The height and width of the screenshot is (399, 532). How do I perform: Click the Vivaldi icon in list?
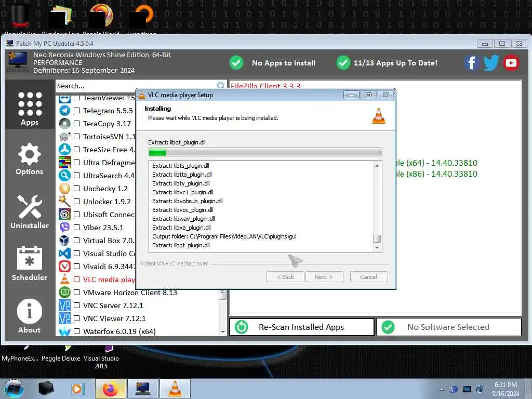(64, 267)
